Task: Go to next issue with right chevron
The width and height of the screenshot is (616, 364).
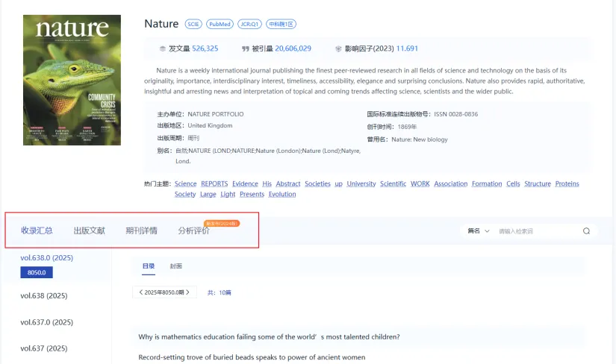Action: [x=187, y=292]
